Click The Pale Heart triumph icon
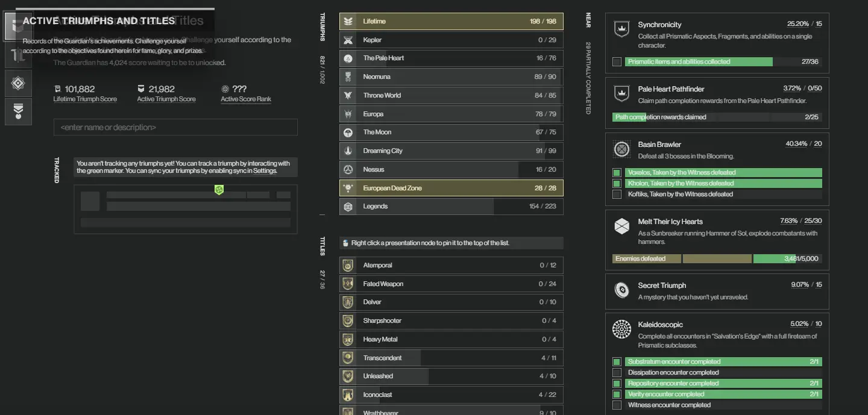The image size is (868, 415). [348, 58]
